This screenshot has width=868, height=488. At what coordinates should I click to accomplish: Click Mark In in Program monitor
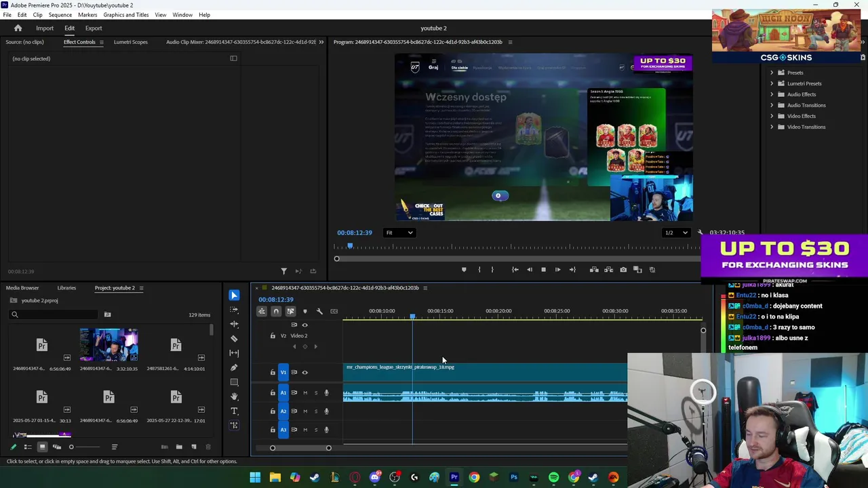point(479,270)
